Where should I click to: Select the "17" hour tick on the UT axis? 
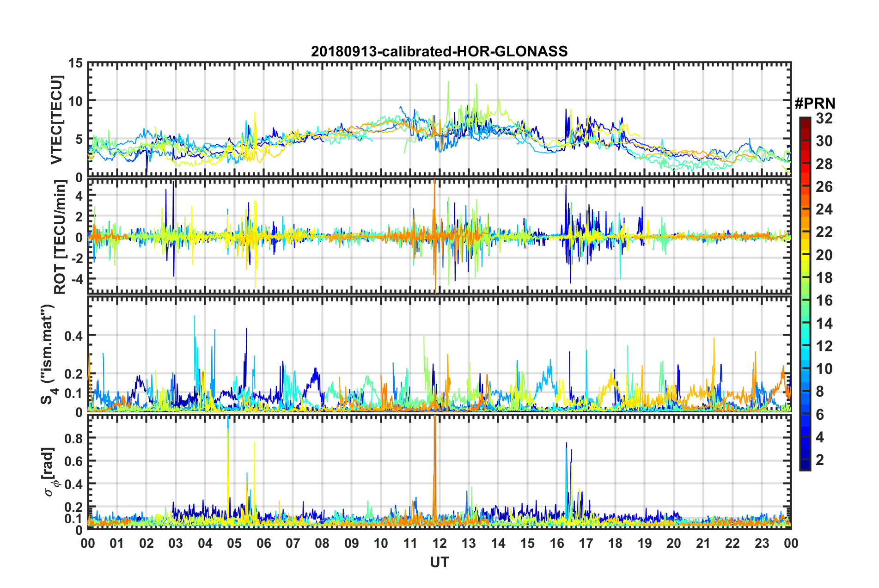coord(586,543)
